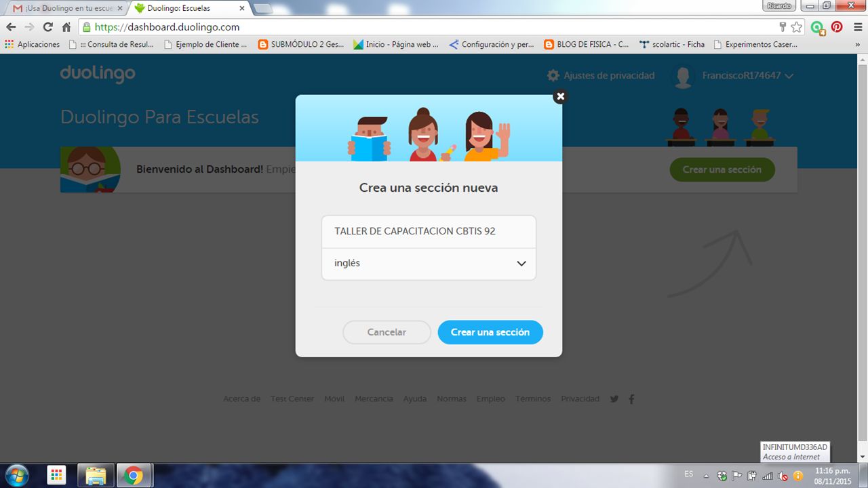868x488 pixels.
Task: Open Normas footer link
Action: [x=452, y=399]
